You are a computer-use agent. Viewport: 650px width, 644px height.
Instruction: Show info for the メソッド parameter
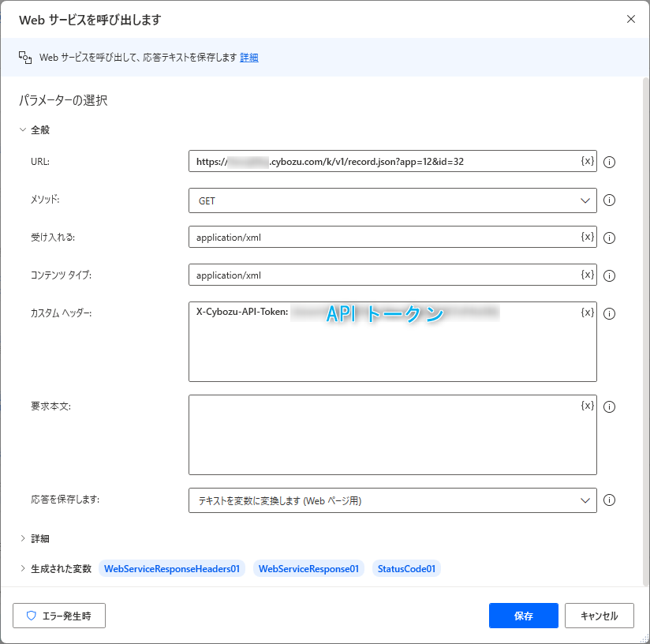(609, 200)
